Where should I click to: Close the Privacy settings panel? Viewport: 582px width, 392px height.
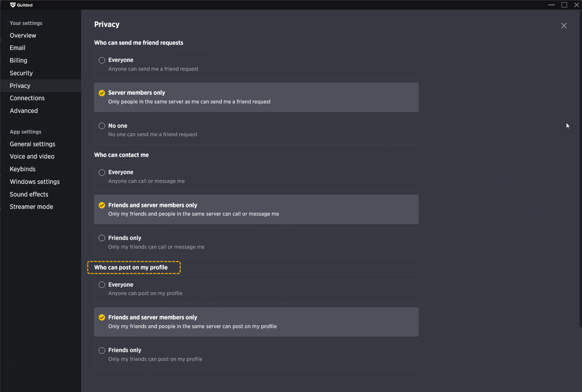click(x=564, y=26)
